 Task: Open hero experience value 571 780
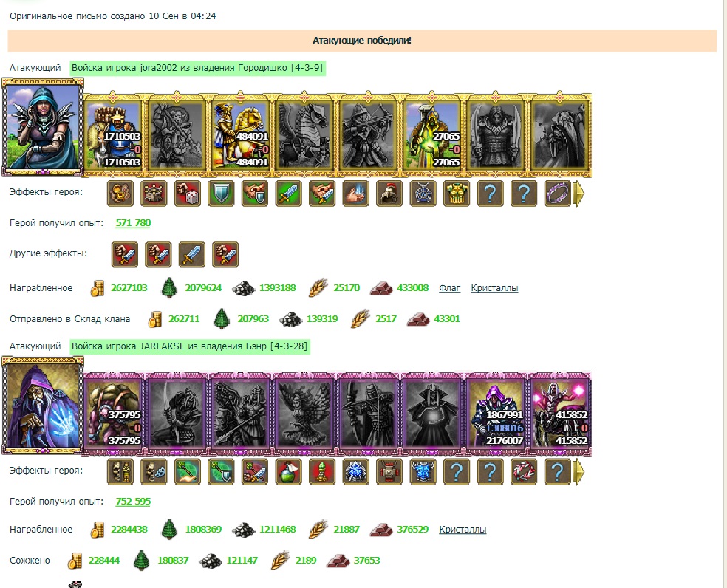click(133, 223)
